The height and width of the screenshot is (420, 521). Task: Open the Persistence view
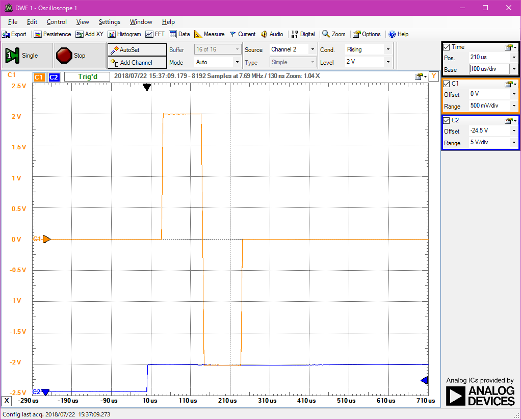click(53, 34)
